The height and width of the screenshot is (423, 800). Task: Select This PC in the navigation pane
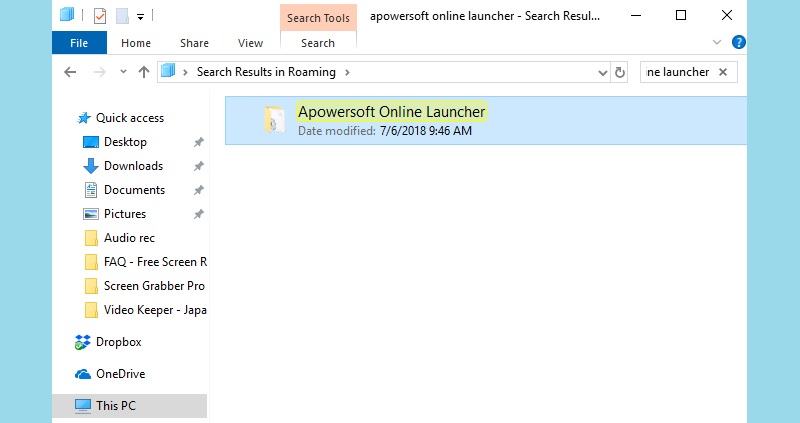130,406
